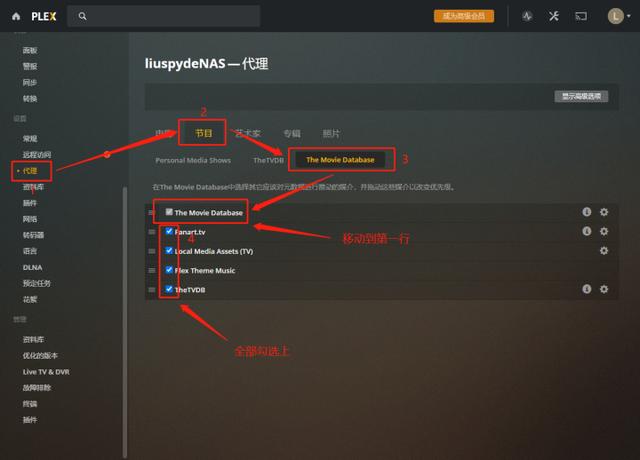640x460 pixels.
Task: Open 同步 in the sidebar
Action: click(x=30, y=82)
